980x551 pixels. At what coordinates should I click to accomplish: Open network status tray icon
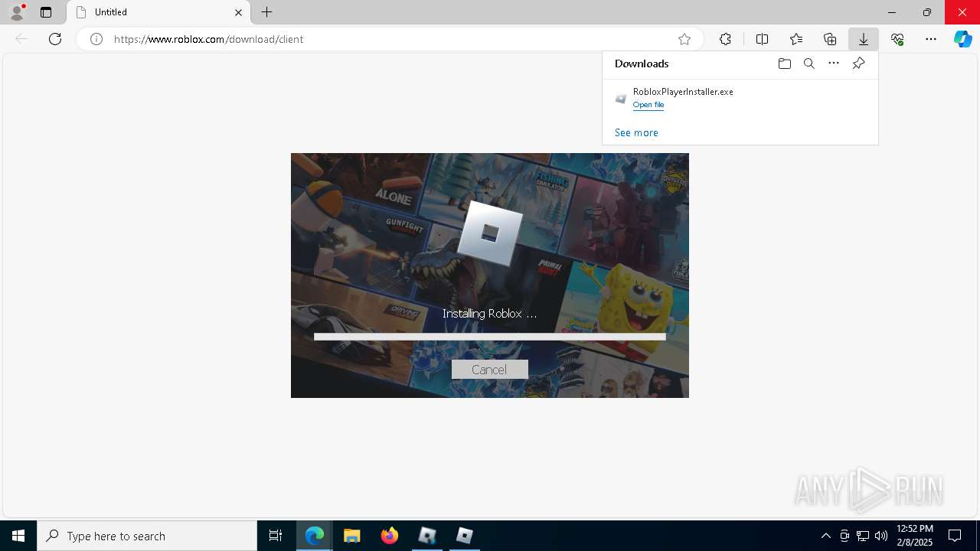(x=863, y=536)
